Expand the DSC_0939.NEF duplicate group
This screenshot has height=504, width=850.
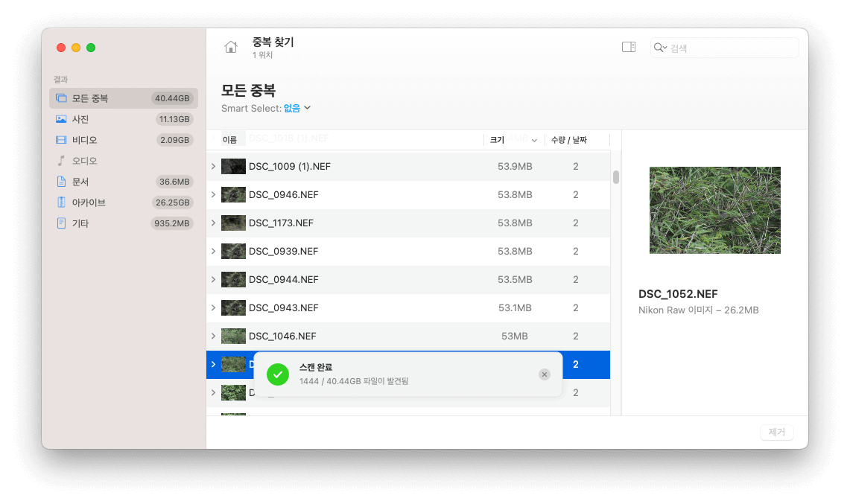214,251
